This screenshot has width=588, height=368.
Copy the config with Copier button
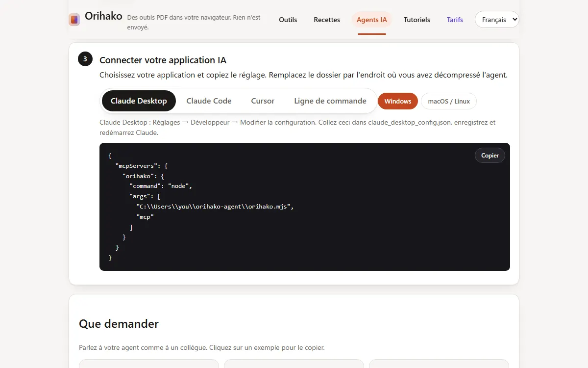pyautogui.click(x=490, y=156)
